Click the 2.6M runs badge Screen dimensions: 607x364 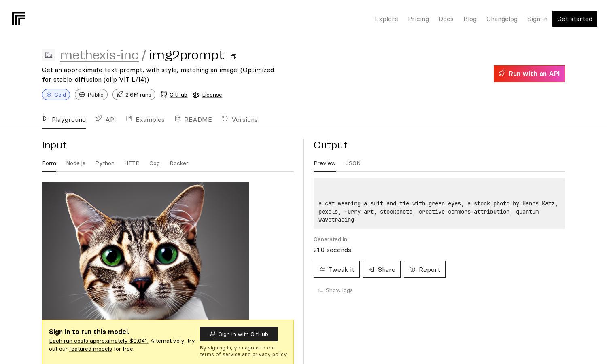tap(134, 95)
